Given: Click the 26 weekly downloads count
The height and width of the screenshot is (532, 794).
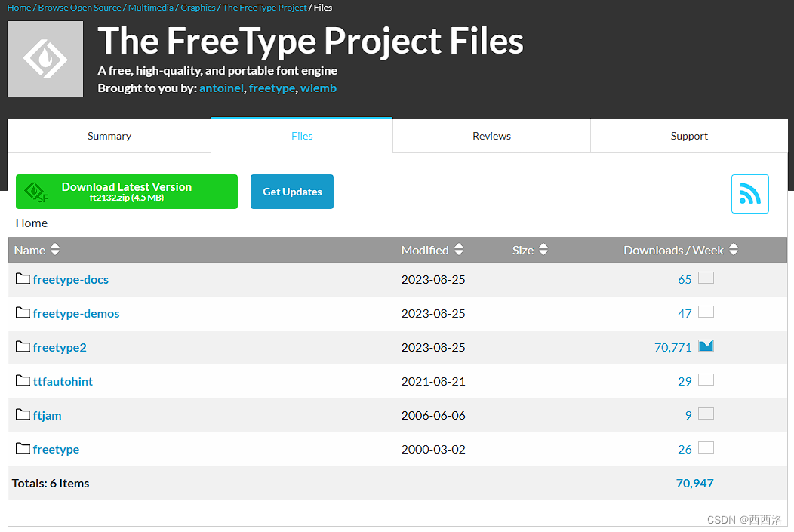Looking at the screenshot, I should (x=685, y=449).
